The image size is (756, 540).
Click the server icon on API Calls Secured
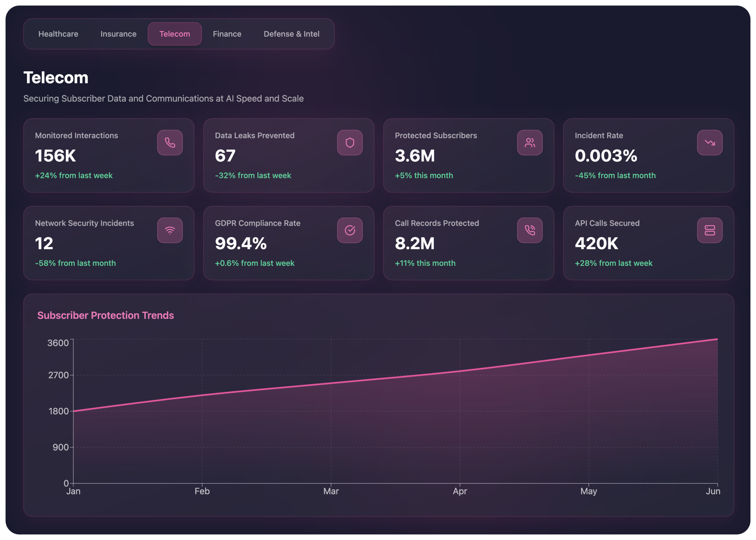[x=709, y=230]
